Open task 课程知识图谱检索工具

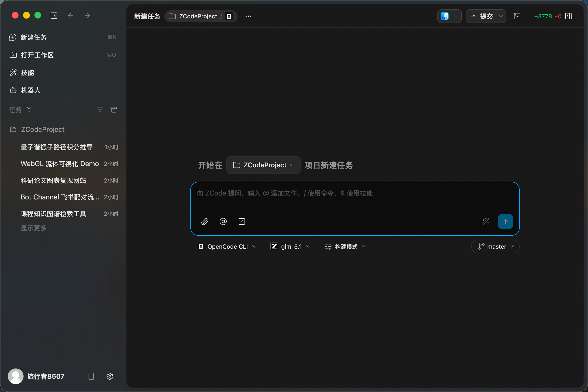[53, 214]
